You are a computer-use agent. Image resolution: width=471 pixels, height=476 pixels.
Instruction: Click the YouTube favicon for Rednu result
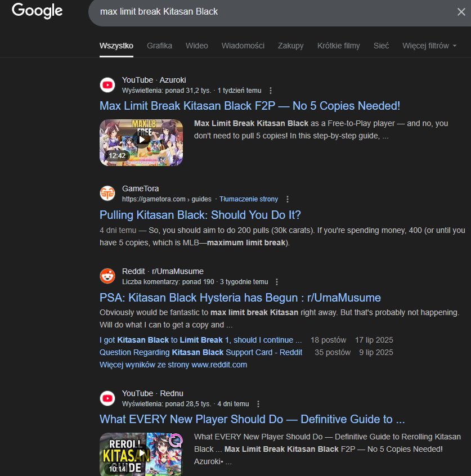[107, 398]
